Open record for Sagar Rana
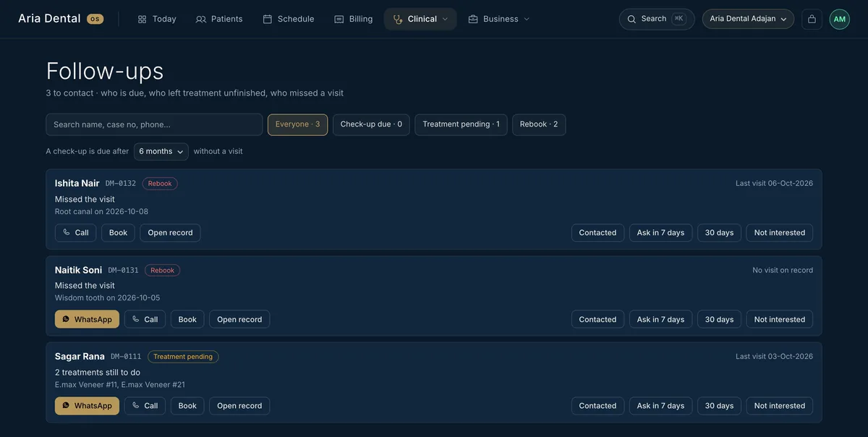This screenshot has width=868, height=437. [239, 406]
